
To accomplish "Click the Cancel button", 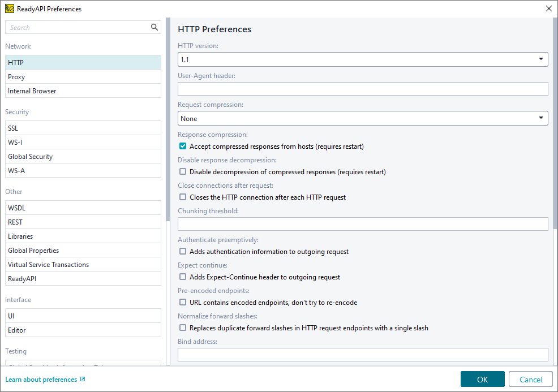I will (530, 379).
